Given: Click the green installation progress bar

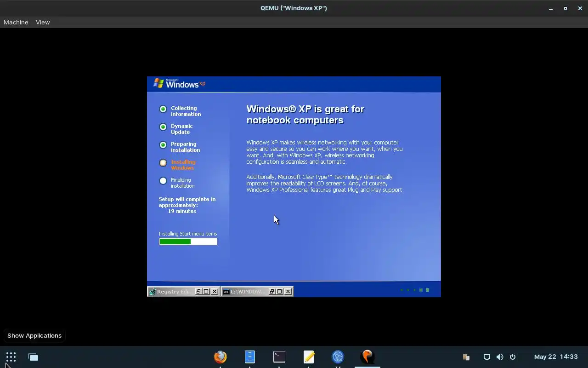Looking at the screenshot, I should 188,241.
